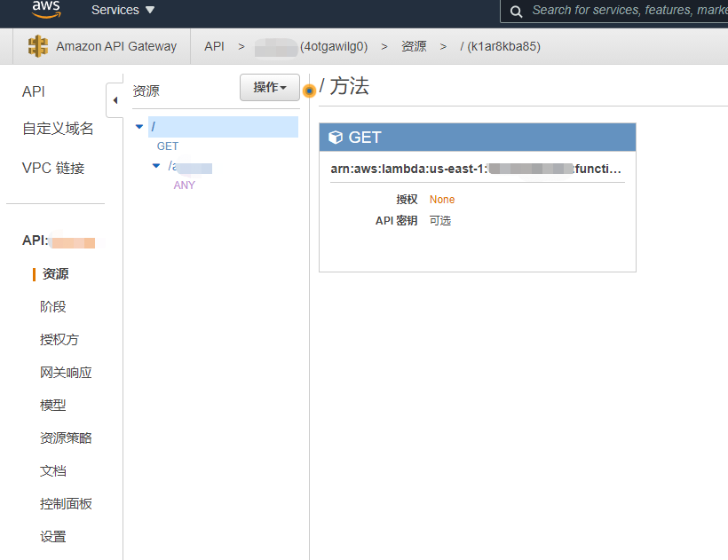
Task: Collapse the resources panel using the arrow toggle
Action: (115, 100)
